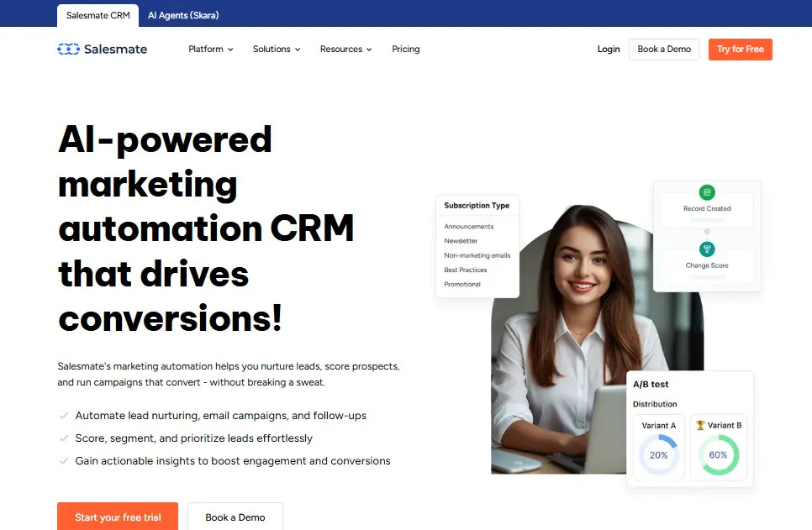Click the Distribution label
812x530 pixels.
[655, 404]
